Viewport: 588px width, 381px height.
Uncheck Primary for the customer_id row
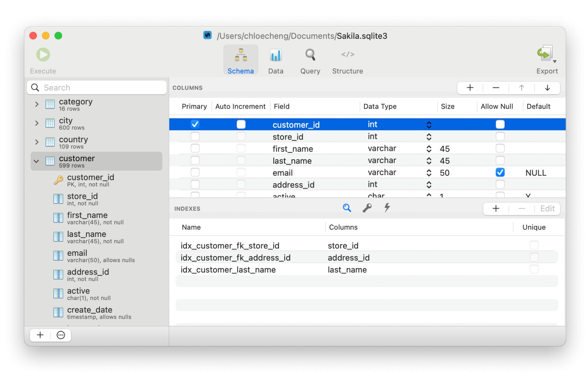coord(195,124)
